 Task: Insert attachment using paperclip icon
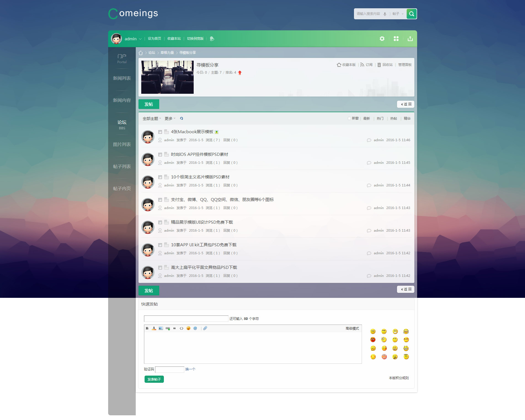coord(205,328)
